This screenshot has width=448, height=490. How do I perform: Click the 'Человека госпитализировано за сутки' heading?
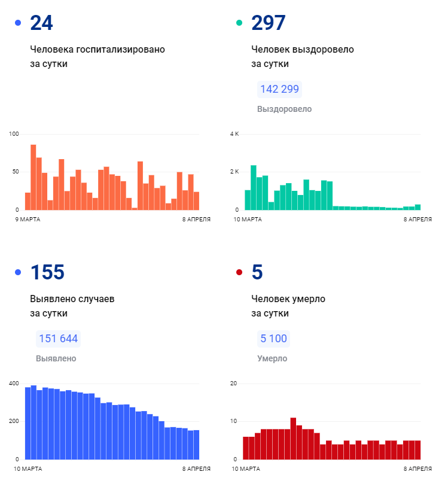coord(97,56)
